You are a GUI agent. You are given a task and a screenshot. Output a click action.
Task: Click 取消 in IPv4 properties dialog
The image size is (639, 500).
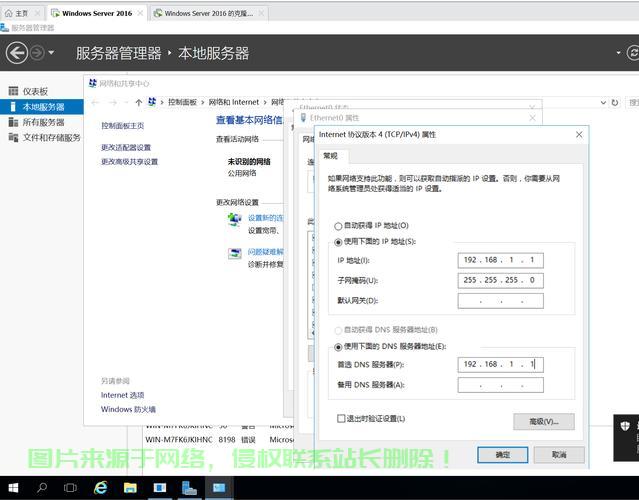[559, 455]
